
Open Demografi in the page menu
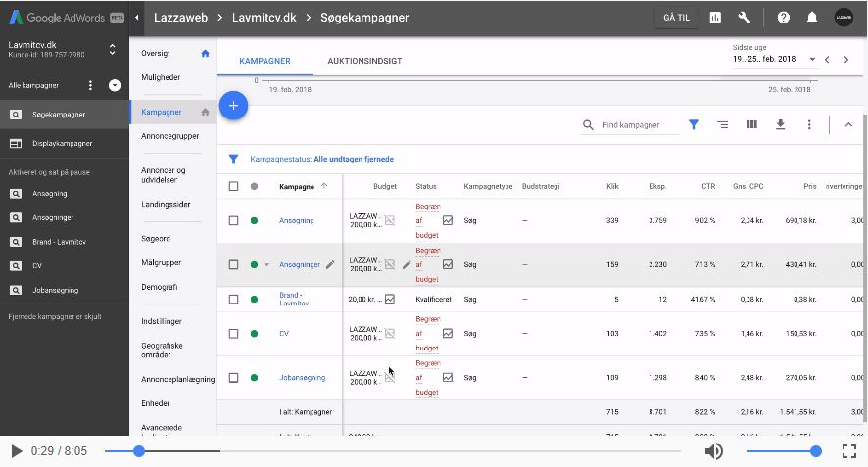point(160,287)
